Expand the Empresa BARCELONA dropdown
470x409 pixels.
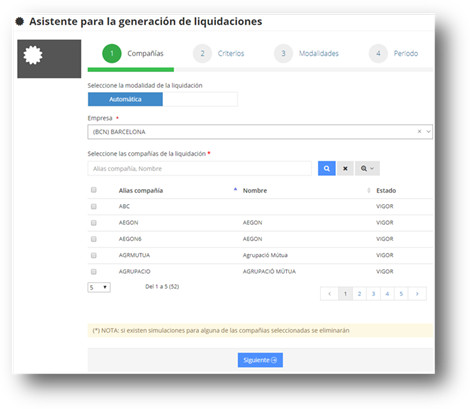click(x=428, y=131)
